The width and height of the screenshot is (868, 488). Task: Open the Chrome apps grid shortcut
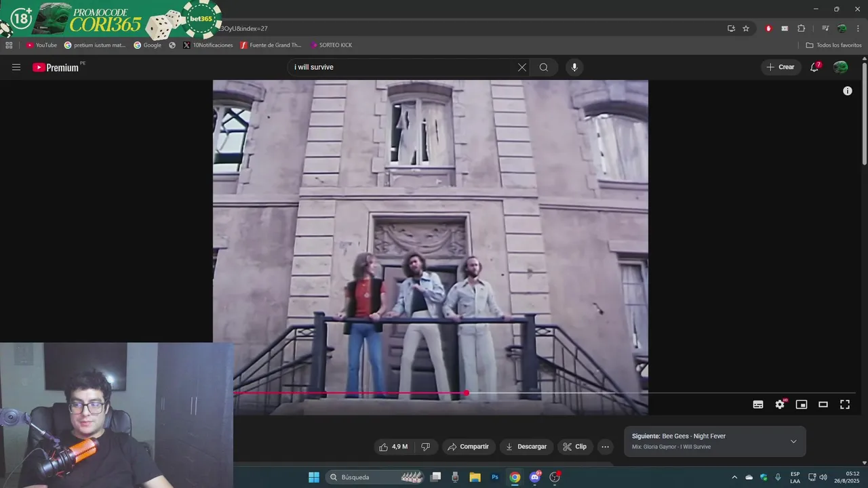[x=9, y=45]
